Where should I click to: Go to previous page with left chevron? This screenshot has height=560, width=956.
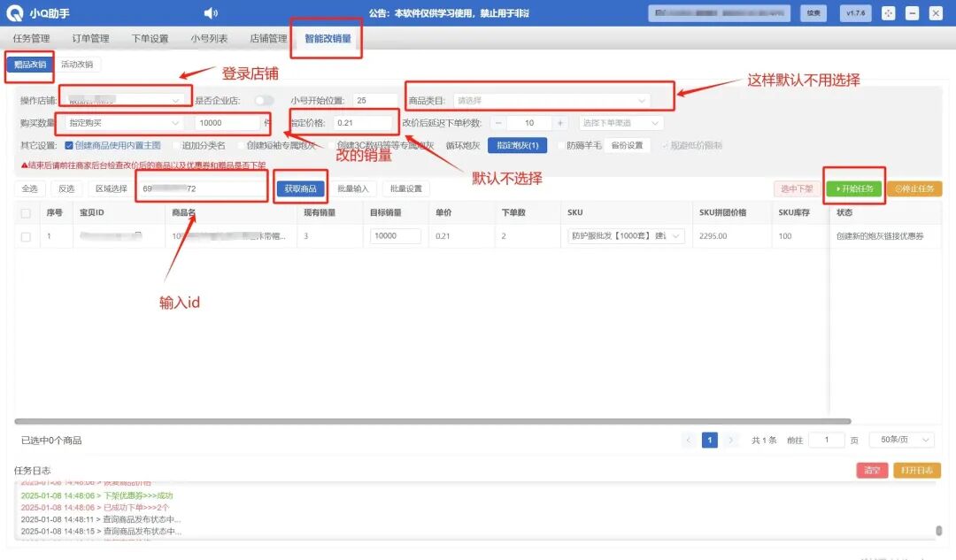pyautogui.click(x=689, y=440)
